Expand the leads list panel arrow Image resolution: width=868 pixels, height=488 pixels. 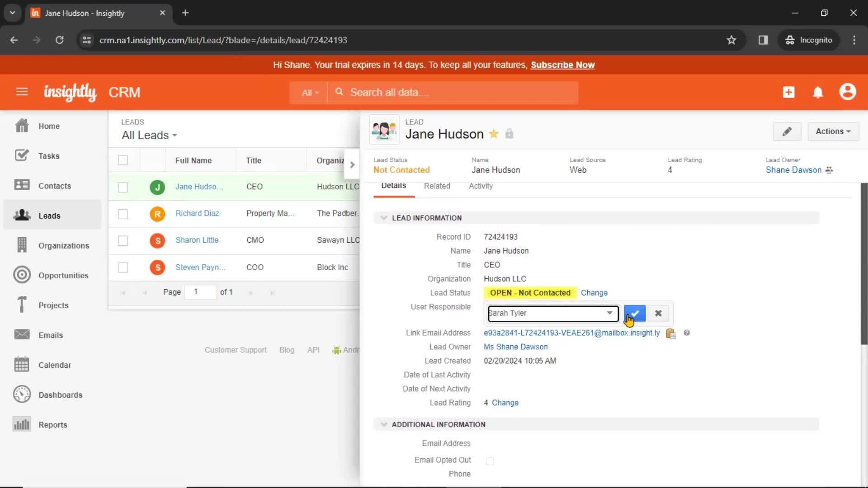click(352, 165)
